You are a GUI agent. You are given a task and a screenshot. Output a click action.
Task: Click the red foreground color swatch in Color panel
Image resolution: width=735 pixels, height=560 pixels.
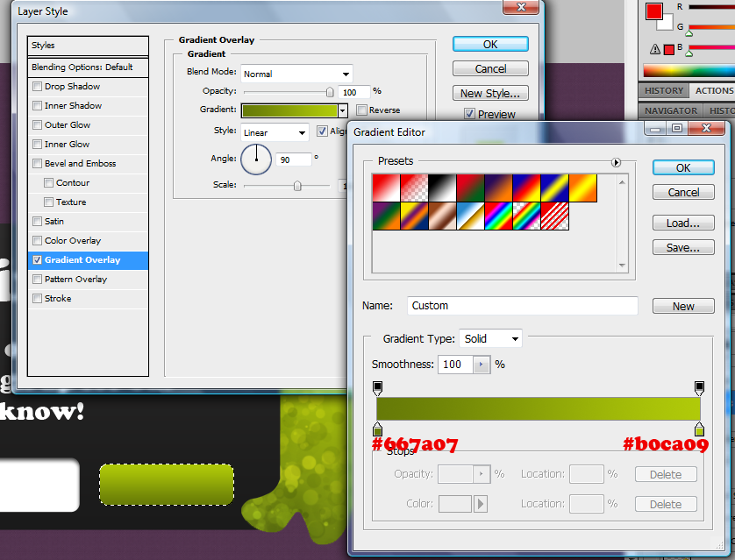pyautogui.click(x=653, y=11)
